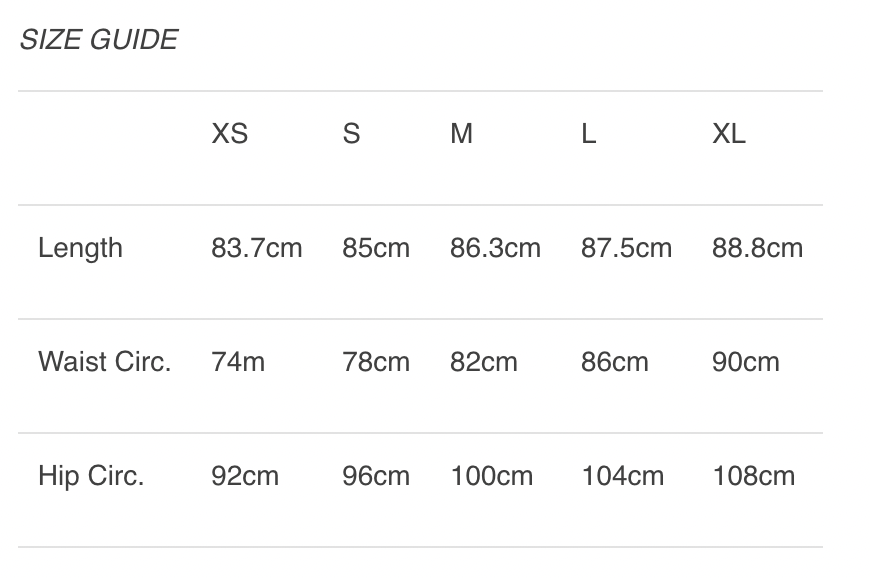Click the 88.8cm length value
Viewport: 870px width, 578px height.
tap(757, 248)
